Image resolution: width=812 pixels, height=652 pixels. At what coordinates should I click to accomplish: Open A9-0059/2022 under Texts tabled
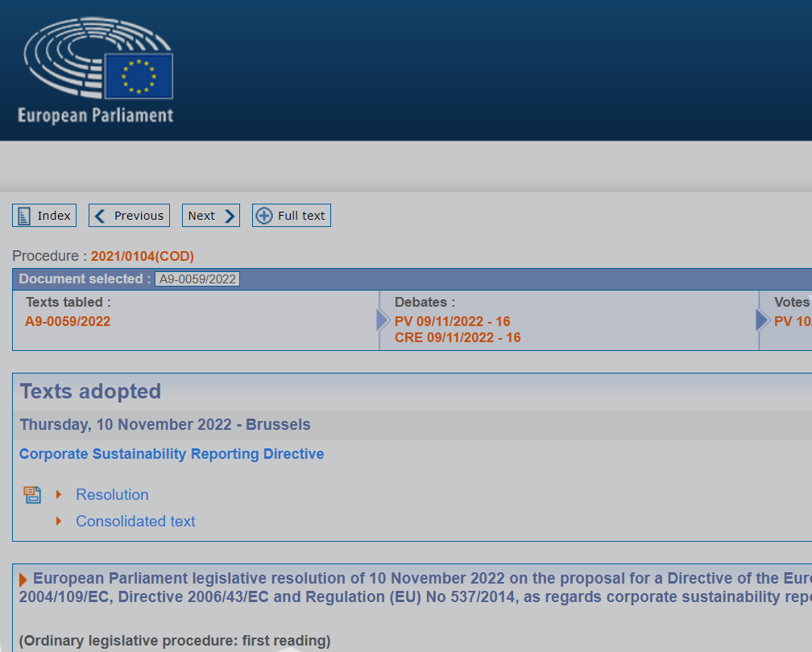68,321
